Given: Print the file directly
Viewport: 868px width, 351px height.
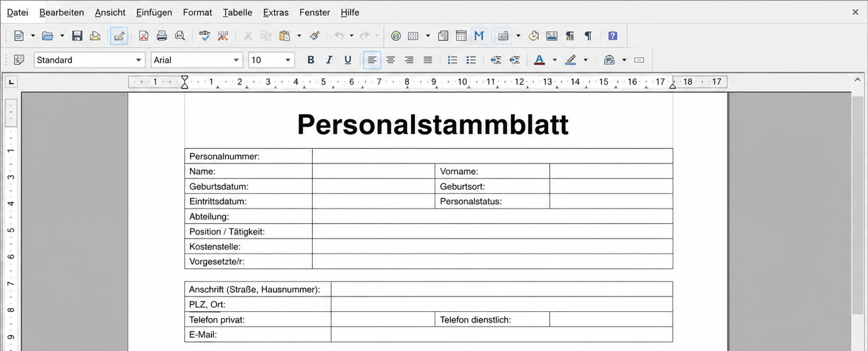Looking at the screenshot, I should point(162,36).
